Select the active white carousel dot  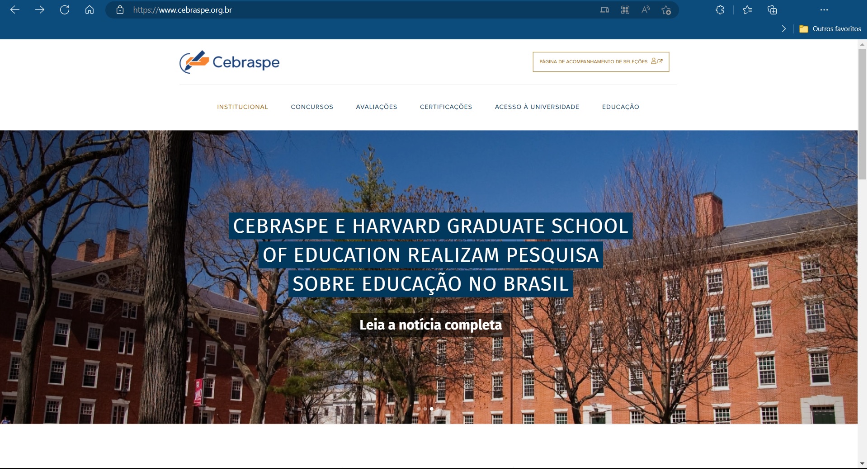click(431, 409)
